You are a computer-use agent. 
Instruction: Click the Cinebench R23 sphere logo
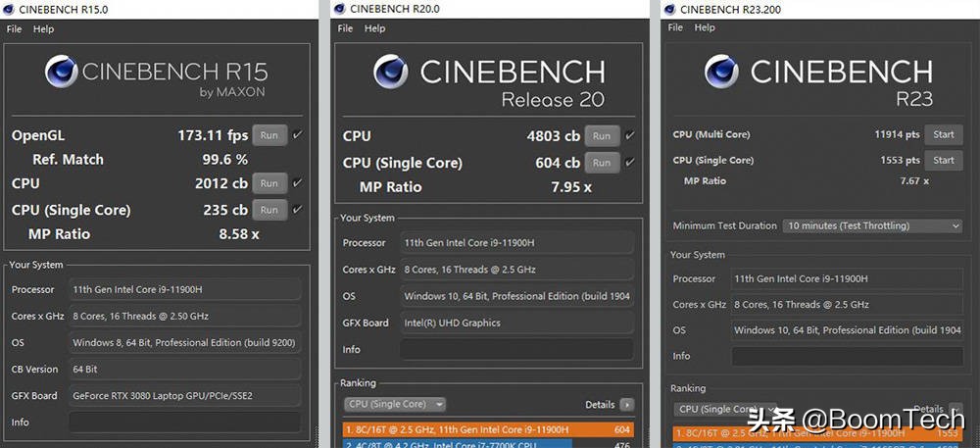pyautogui.click(x=721, y=74)
